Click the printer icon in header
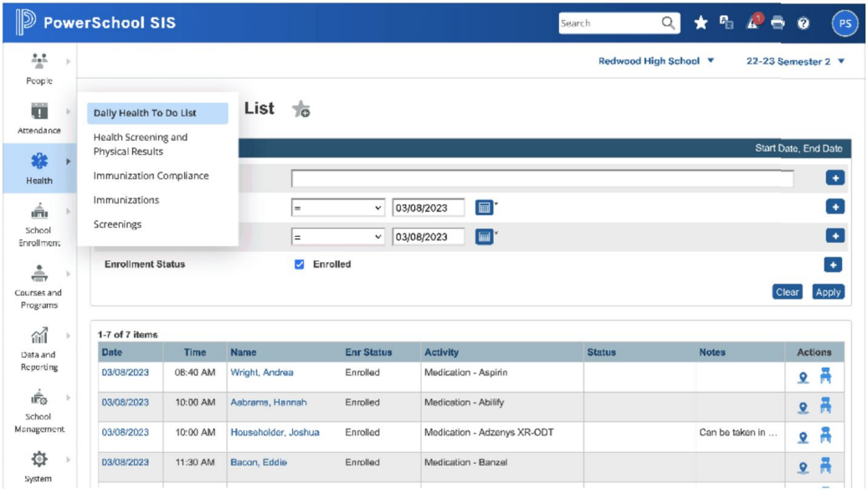The image size is (868, 494). coord(778,23)
